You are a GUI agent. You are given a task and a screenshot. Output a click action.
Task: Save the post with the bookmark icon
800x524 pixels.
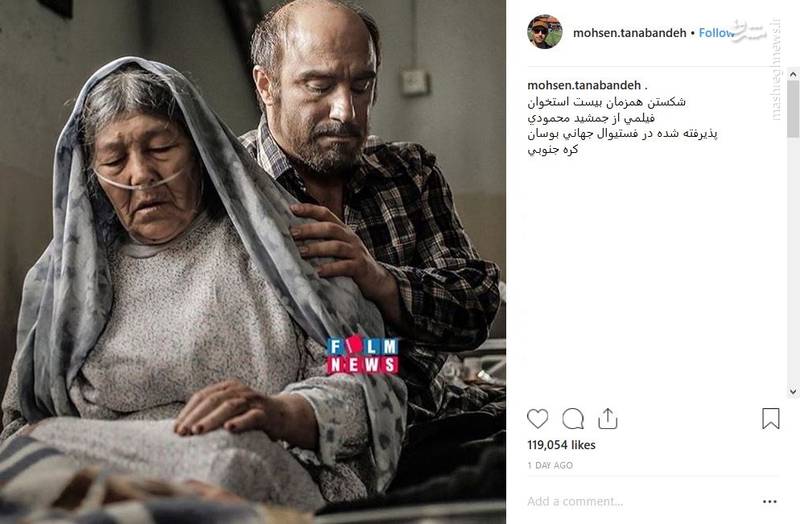[770, 418]
